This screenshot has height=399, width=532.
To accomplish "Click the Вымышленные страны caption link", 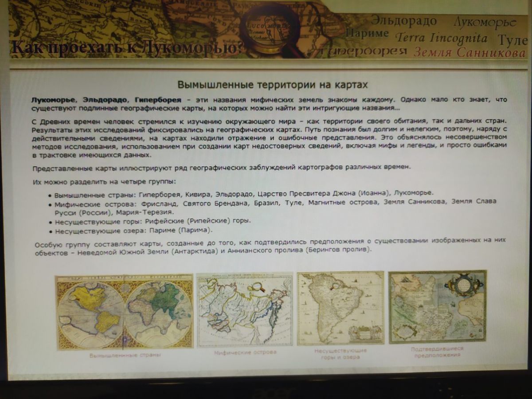I will click(x=125, y=355).
